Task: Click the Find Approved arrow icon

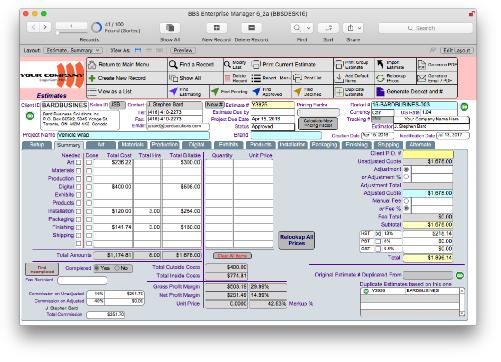Action: pyautogui.click(x=256, y=91)
